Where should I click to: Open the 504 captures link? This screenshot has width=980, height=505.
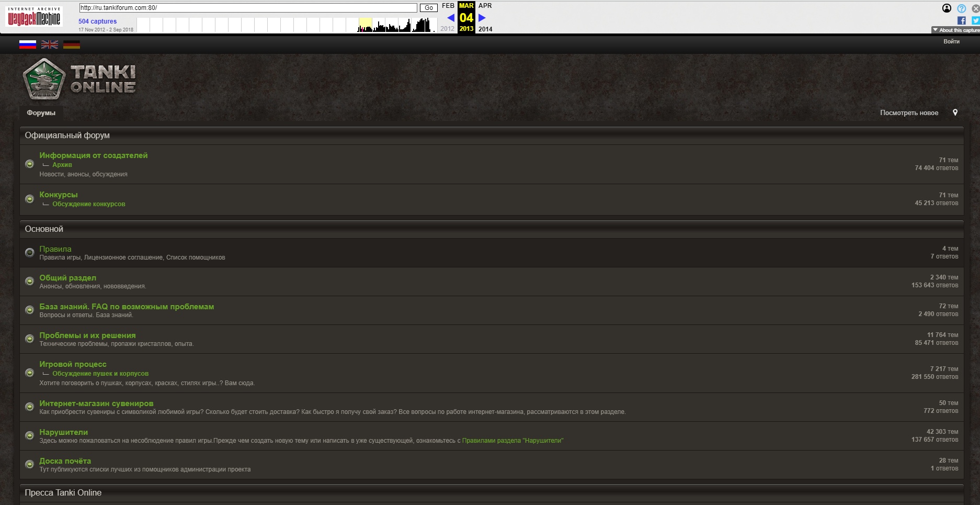[98, 21]
